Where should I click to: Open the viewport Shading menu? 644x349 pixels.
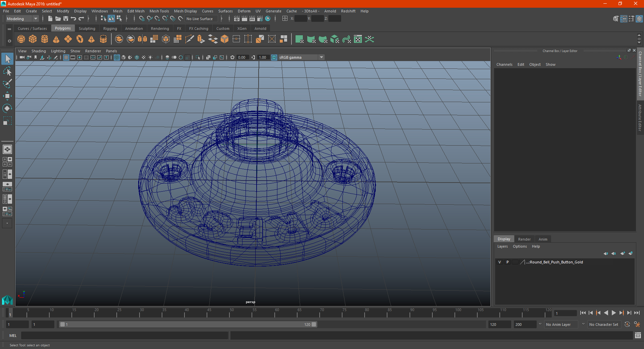39,51
